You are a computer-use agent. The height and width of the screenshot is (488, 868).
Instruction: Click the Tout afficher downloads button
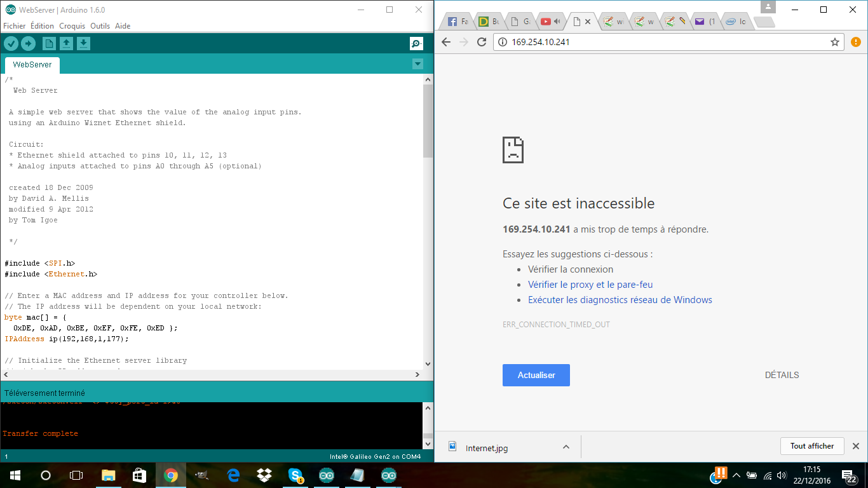point(811,446)
